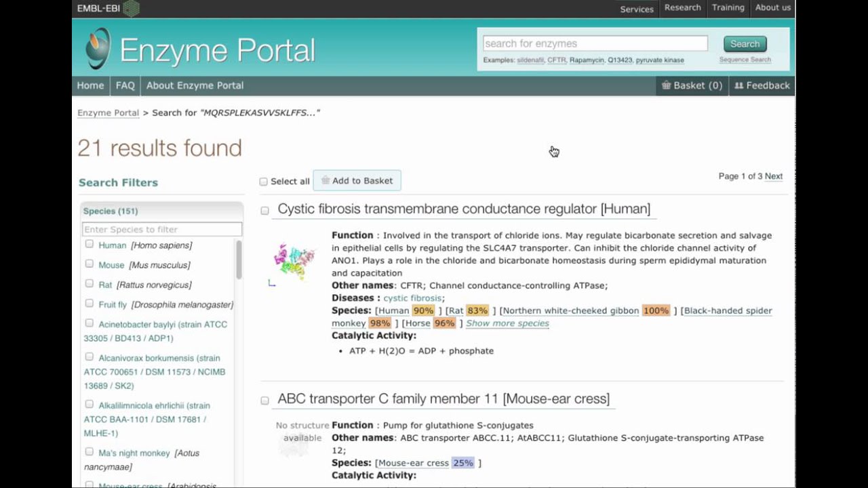Check the Alkalilimnicola ehrlichii species filter
The height and width of the screenshot is (488, 868).
click(x=89, y=404)
